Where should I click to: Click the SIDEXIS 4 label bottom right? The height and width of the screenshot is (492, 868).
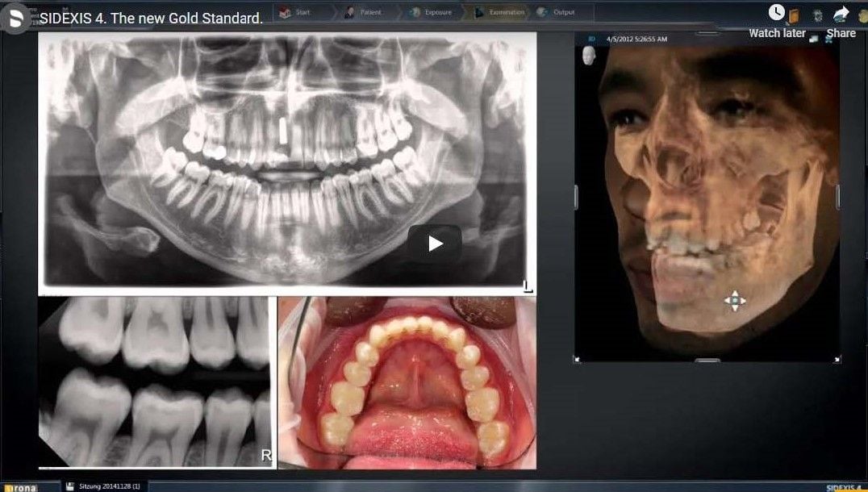[x=844, y=488]
